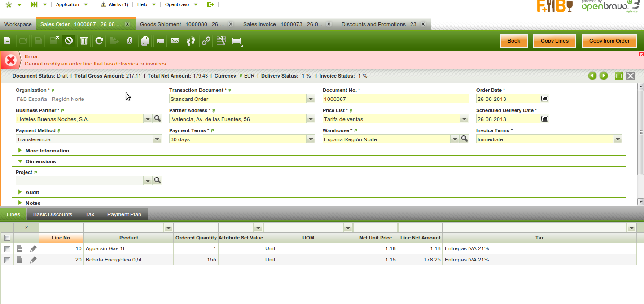Click Document No. input field

pyautogui.click(x=396, y=99)
